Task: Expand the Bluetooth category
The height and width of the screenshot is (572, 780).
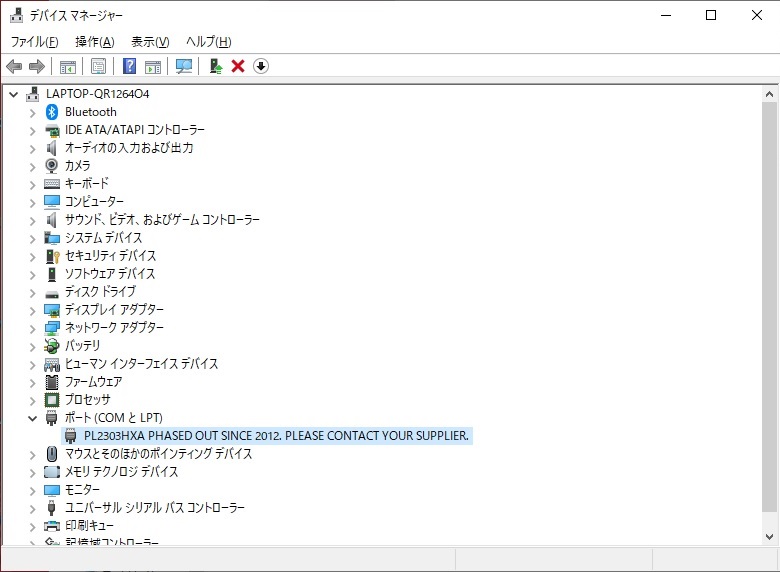Action: 32,112
